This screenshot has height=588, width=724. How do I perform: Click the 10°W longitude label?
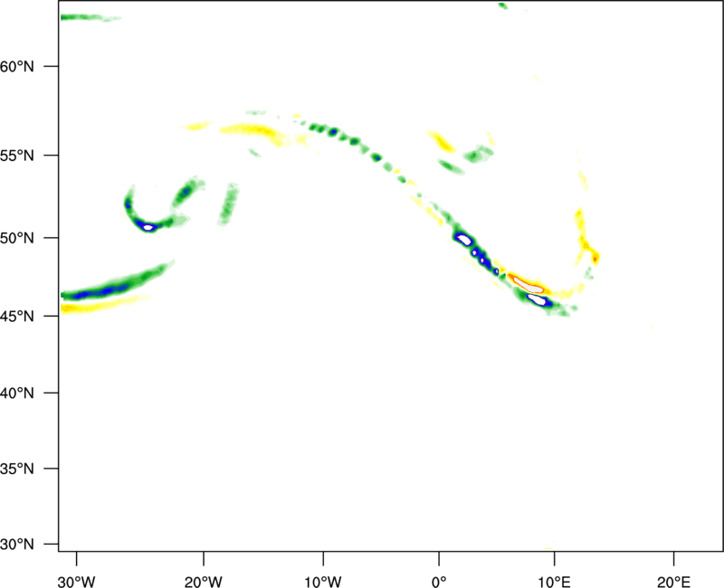[x=323, y=582]
